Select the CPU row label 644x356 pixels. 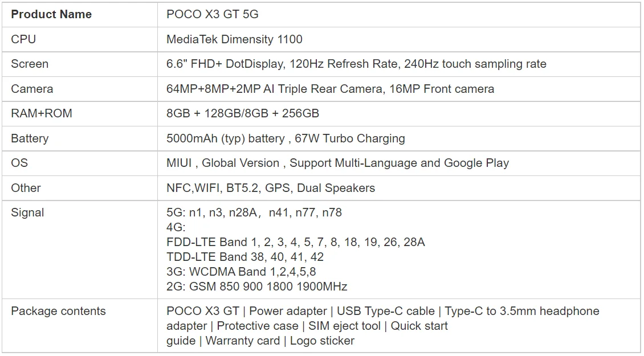[x=23, y=39]
